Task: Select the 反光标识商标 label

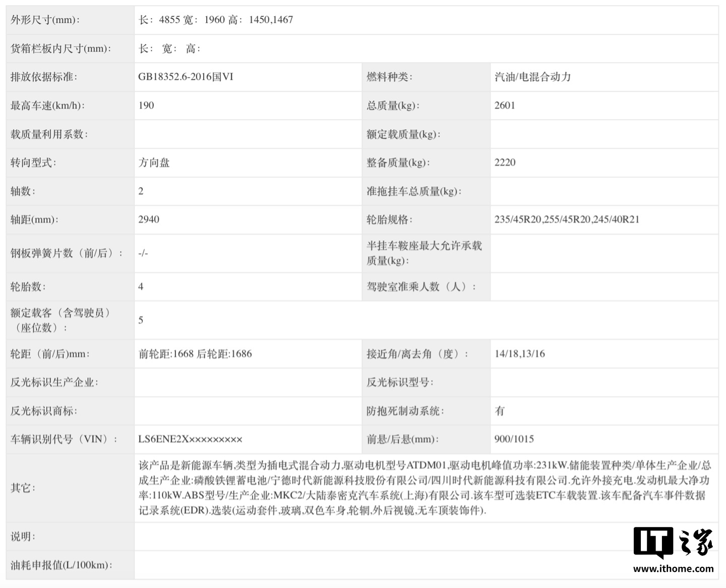Action: (44, 411)
